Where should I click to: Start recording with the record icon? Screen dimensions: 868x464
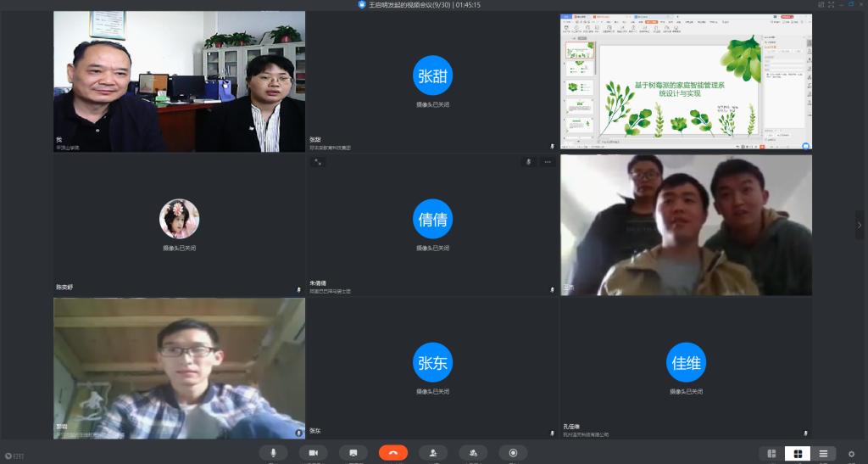pos(513,453)
